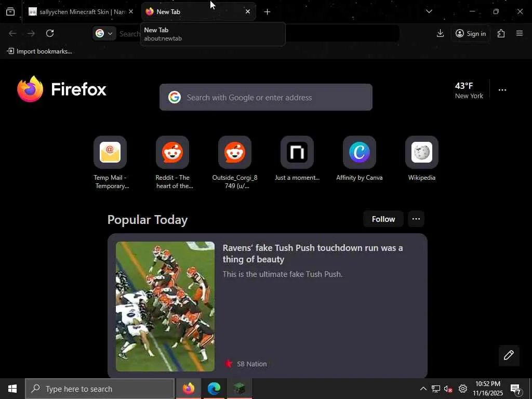This screenshot has width=532, height=399.
Task: Open Popular Today more options menu
Action: [416, 219]
